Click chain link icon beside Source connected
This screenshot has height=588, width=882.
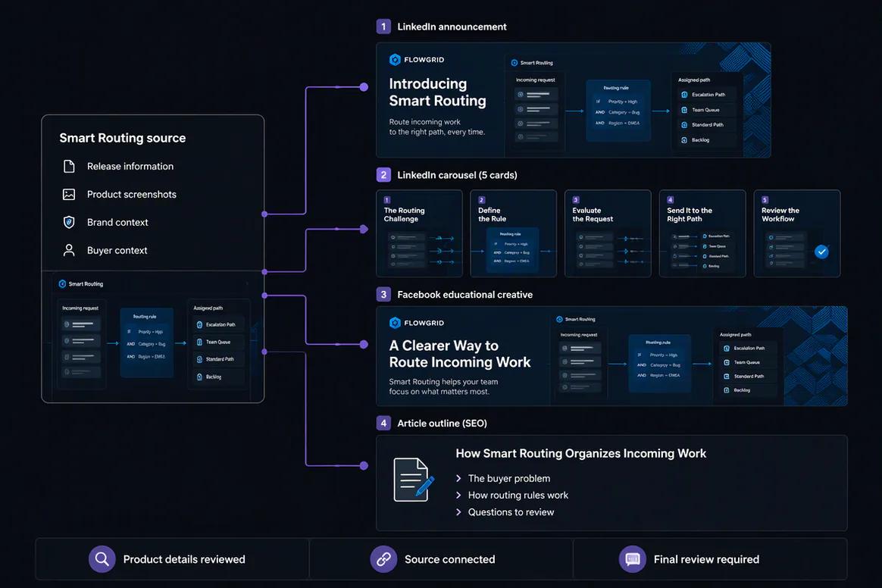[x=383, y=558]
